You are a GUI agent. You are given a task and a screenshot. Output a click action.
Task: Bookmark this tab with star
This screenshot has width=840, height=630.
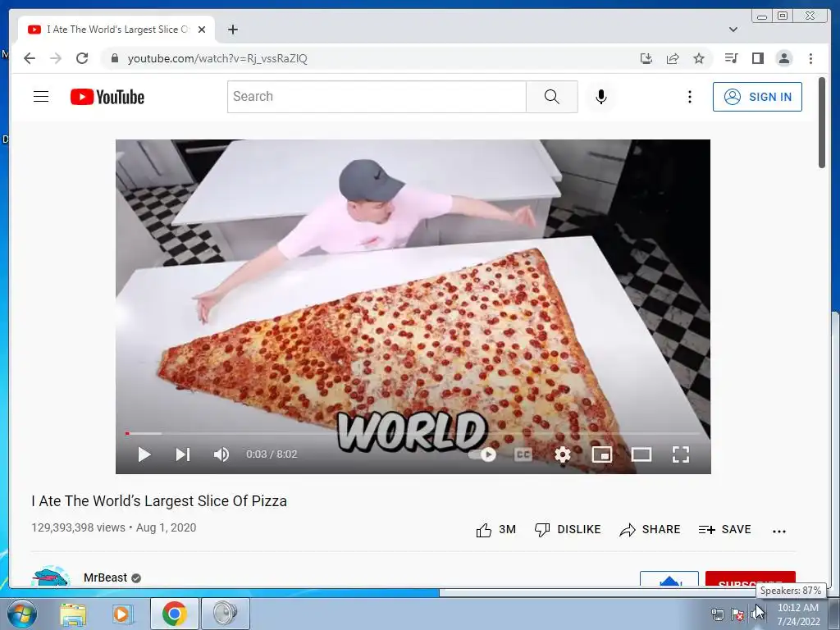(x=699, y=58)
